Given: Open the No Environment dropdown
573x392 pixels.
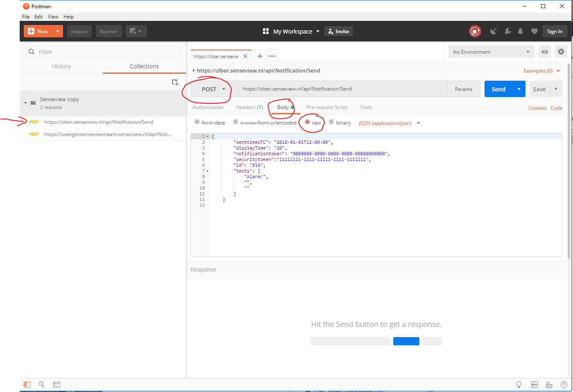Looking at the screenshot, I should pos(491,52).
